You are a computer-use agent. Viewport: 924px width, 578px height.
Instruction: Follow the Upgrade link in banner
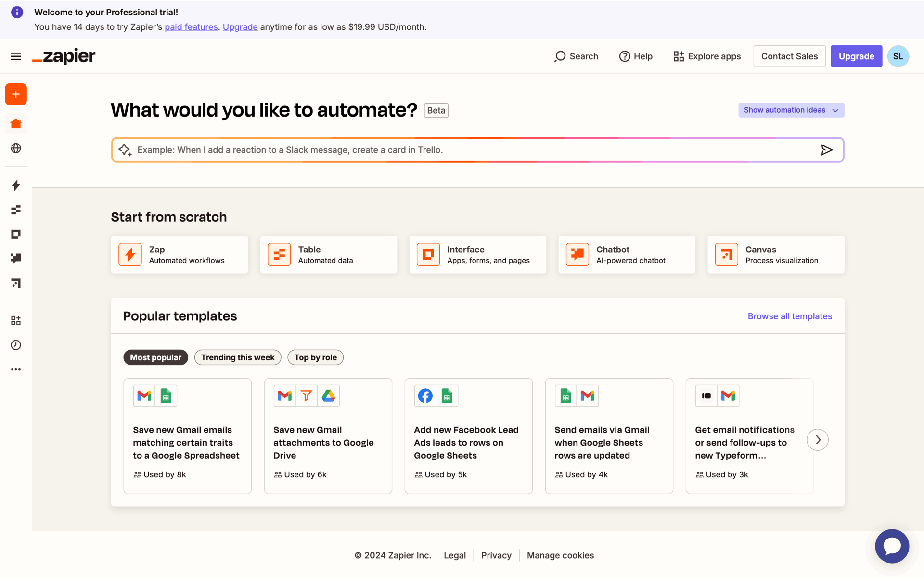[240, 27]
